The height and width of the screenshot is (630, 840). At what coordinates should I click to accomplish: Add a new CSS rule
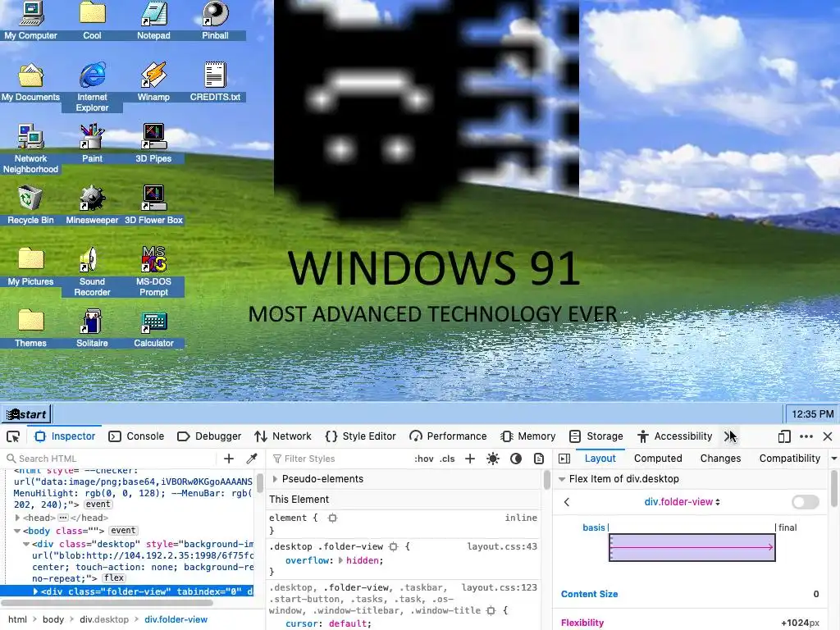(x=470, y=459)
